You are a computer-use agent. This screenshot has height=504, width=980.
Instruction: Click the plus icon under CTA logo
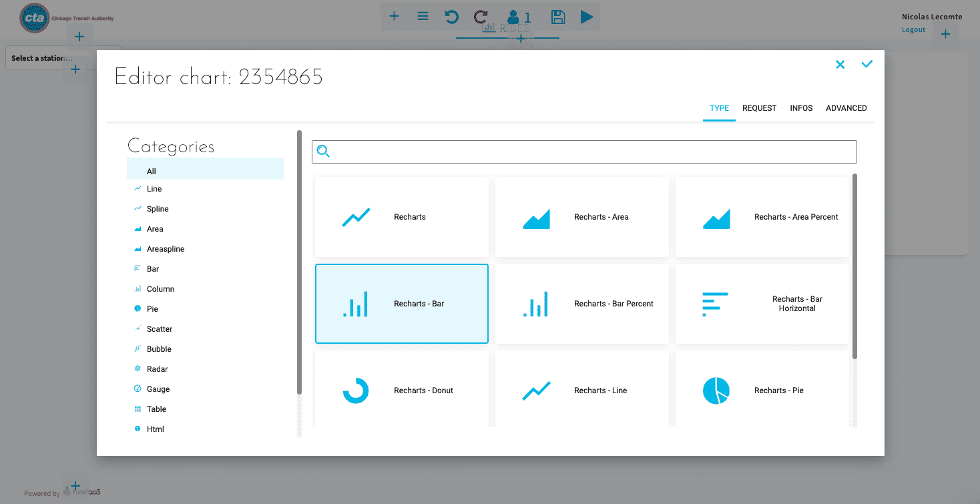pos(79,36)
